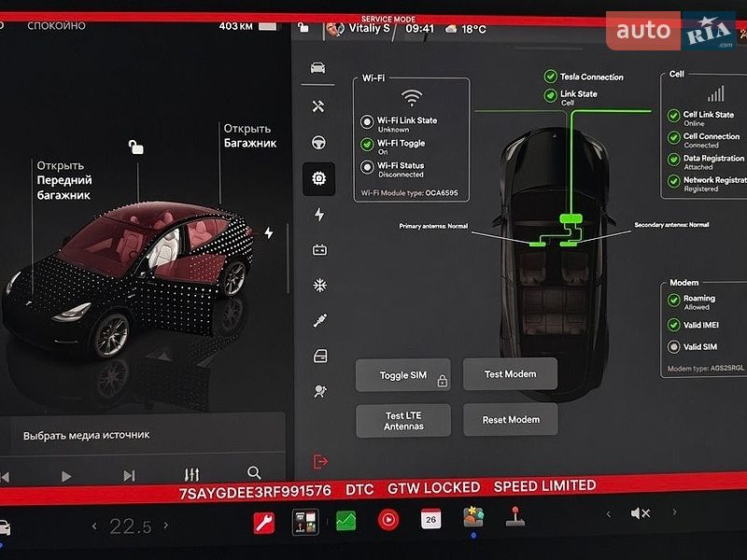Screen dimensions: 747x560
Task: Tap the 22.5 temperature value
Action: [131, 526]
